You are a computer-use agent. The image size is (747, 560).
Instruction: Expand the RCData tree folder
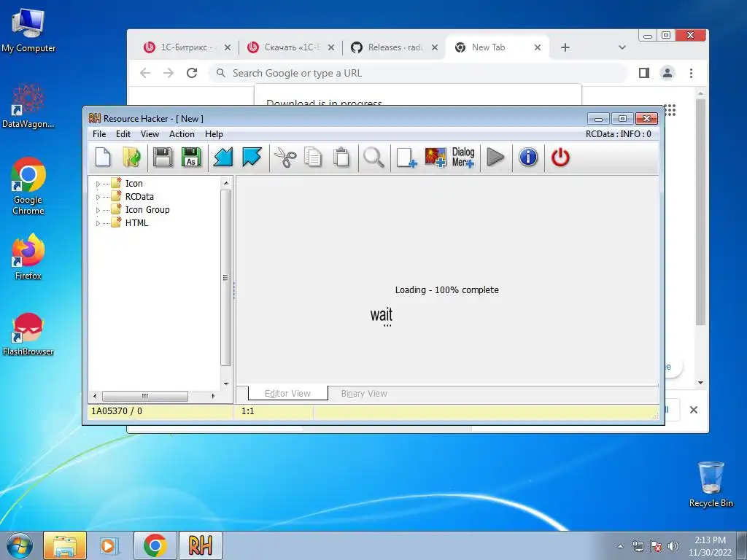[x=98, y=197]
